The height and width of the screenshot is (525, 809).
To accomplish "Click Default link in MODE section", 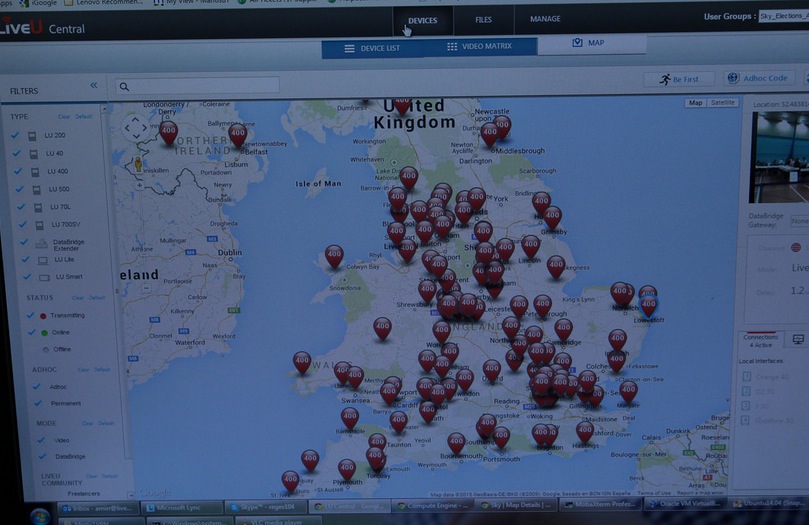I will pyautogui.click(x=106, y=423).
